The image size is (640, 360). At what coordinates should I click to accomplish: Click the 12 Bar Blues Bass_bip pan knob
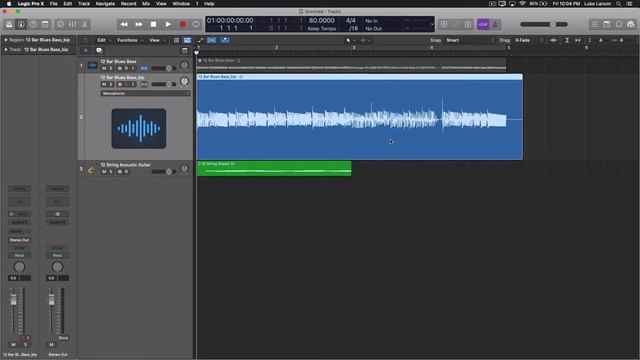184,81
